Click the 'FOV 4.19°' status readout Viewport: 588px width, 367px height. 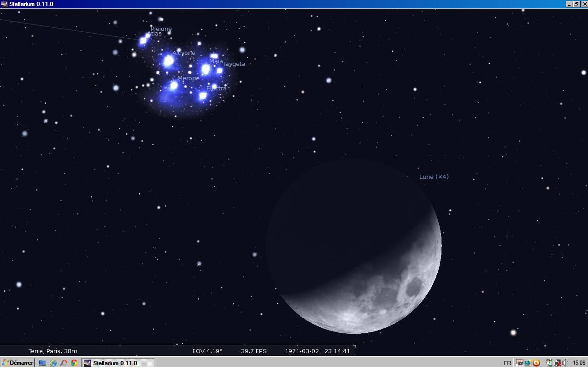207,351
